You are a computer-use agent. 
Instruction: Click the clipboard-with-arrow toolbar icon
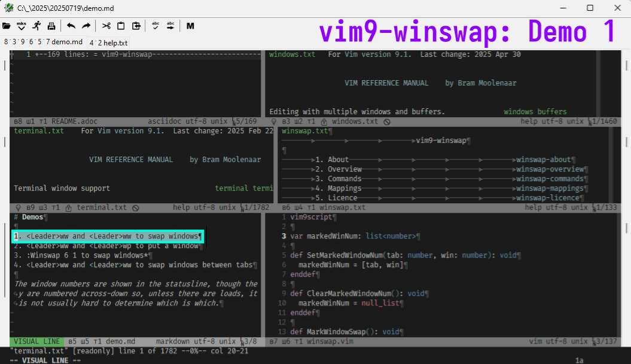coord(136,26)
